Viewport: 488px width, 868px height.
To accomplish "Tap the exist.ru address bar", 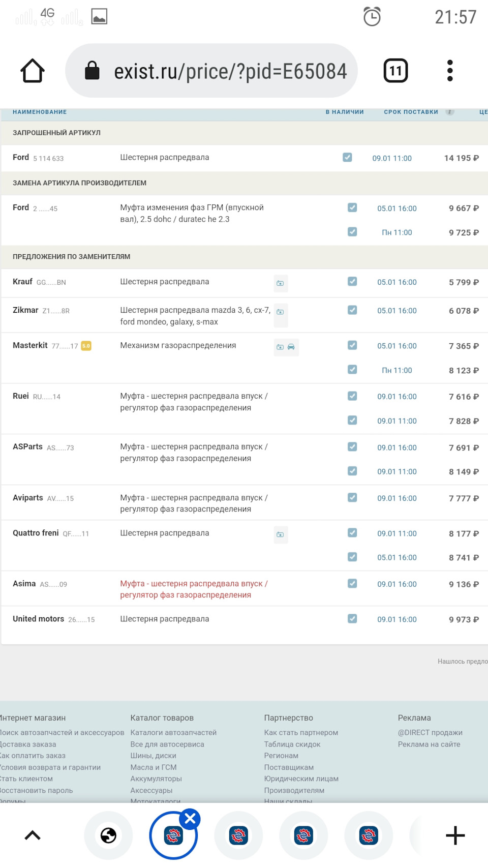I will pyautogui.click(x=230, y=71).
